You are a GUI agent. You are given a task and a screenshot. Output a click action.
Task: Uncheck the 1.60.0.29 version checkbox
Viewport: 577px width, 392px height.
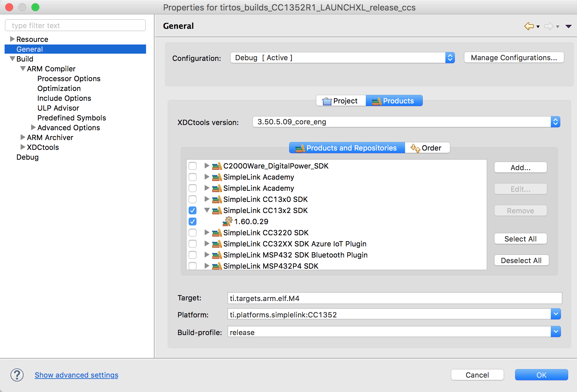193,222
